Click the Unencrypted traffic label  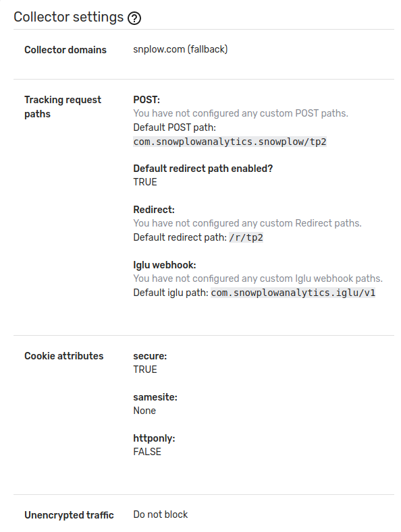tap(69, 515)
